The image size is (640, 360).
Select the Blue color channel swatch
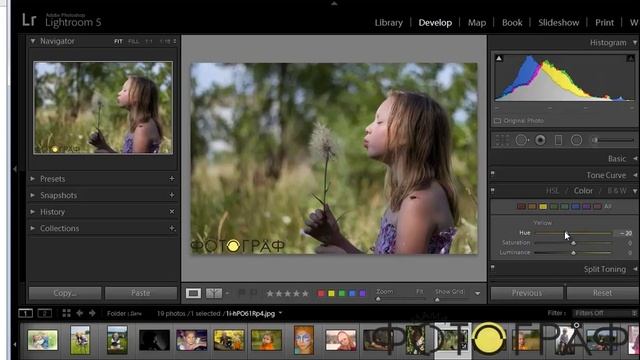pos(575,207)
